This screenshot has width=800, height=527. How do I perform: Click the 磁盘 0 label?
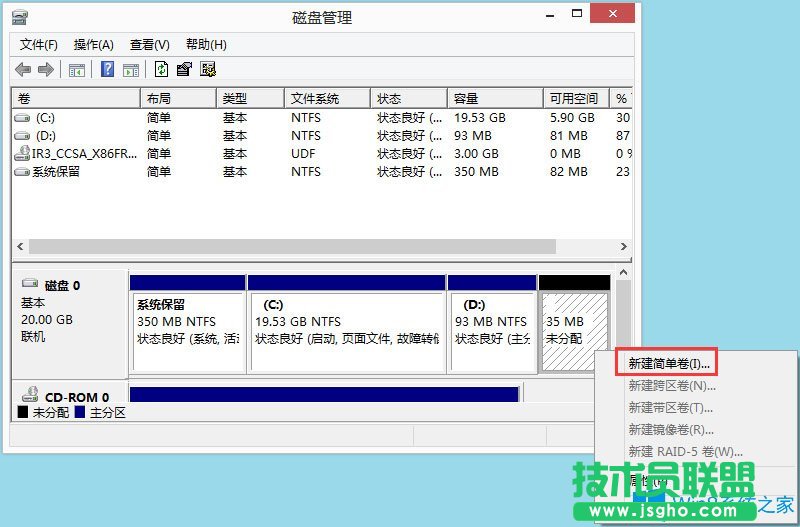[x=62, y=285]
